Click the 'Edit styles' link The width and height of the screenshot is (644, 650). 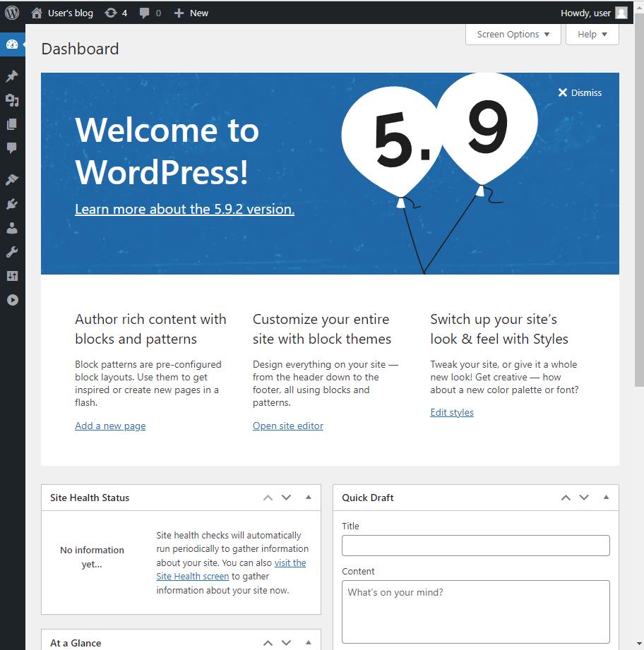point(452,412)
